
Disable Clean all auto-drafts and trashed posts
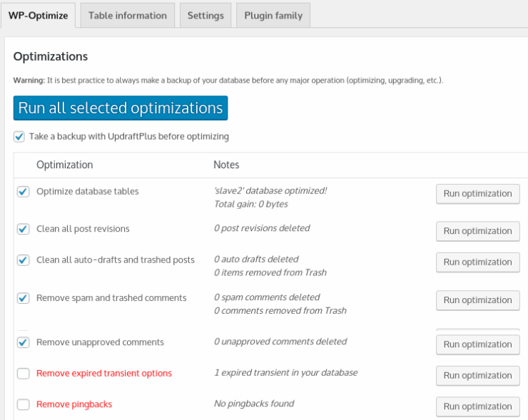coord(24,260)
